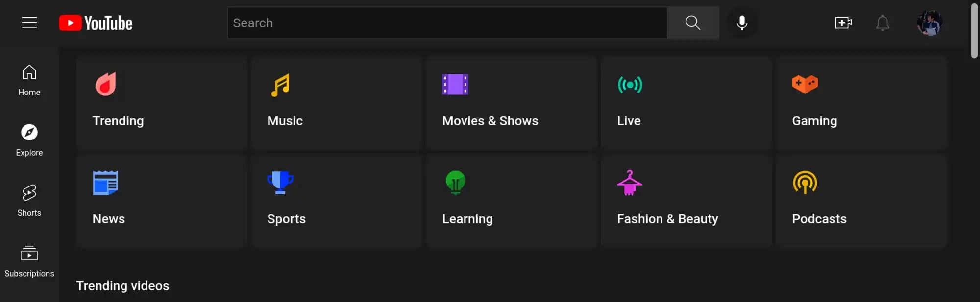Click the search magnifier button
Image resolution: width=980 pixels, height=302 pixels.
pos(692,23)
